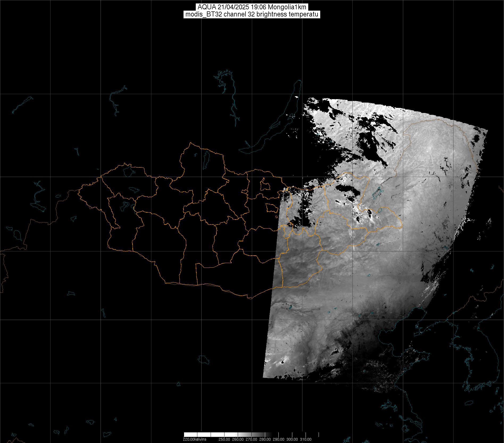Click the "300.00" colorbar label
504x443 pixels.
coord(292,439)
